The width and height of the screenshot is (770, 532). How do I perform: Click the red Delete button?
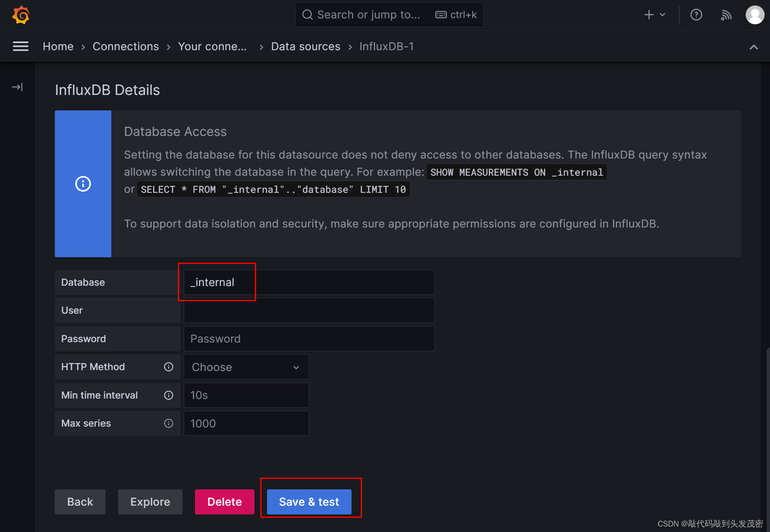(x=225, y=502)
